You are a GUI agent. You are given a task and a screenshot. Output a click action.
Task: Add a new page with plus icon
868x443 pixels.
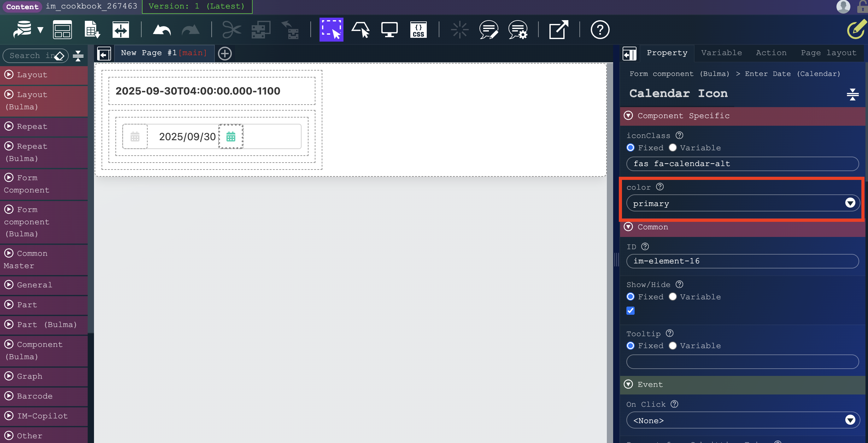click(x=225, y=54)
